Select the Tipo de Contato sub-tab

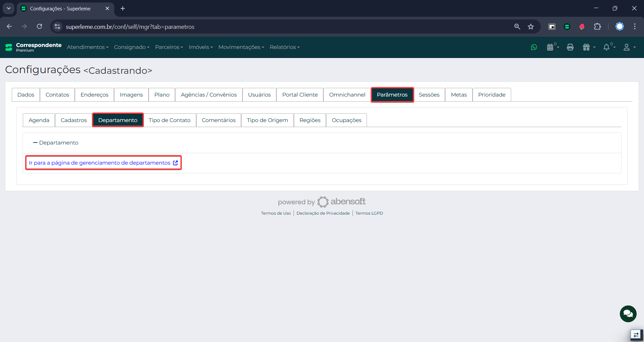point(169,120)
